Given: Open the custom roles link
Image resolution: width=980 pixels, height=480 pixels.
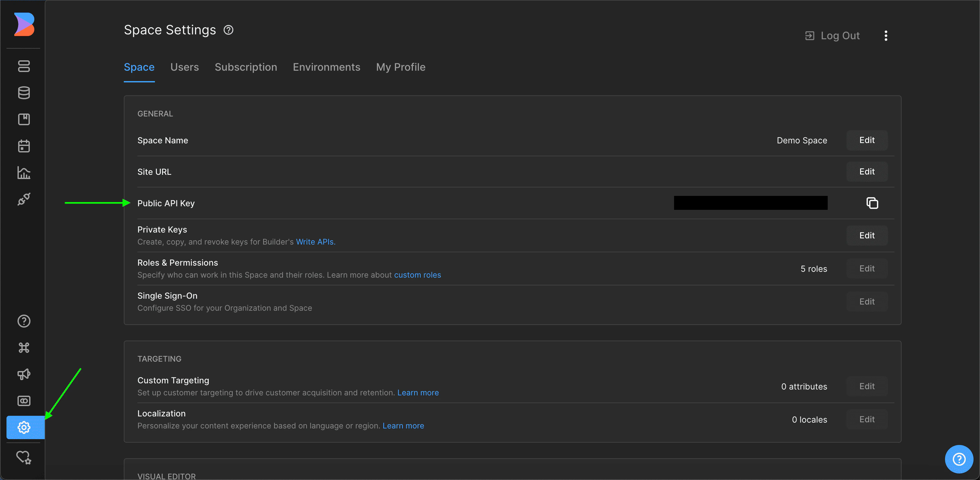Looking at the screenshot, I should pos(417,275).
